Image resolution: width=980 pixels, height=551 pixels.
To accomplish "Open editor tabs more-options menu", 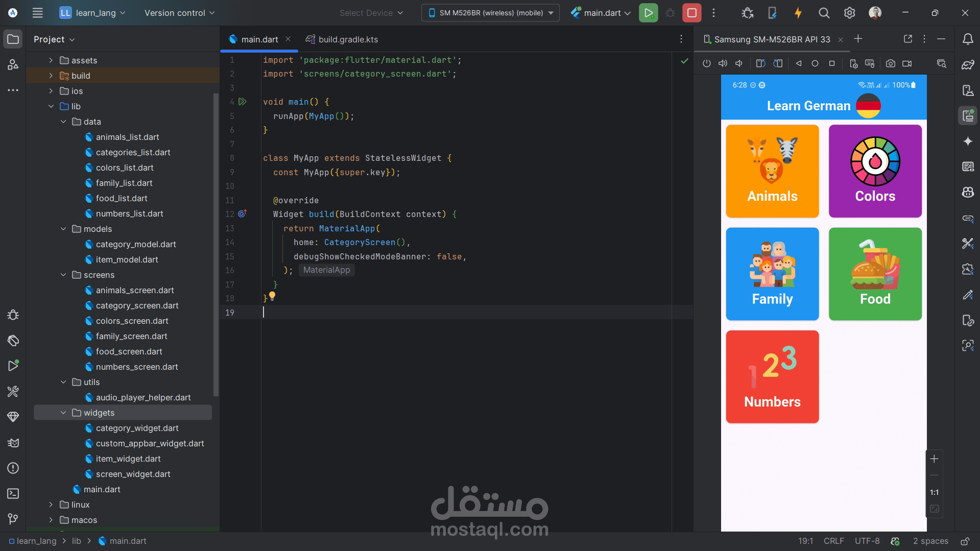I will 681,39.
